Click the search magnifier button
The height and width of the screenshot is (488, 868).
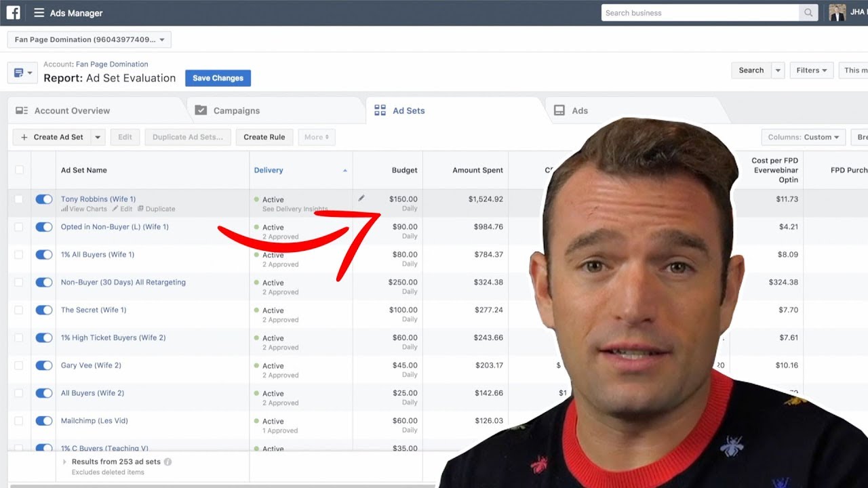click(x=808, y=13)
